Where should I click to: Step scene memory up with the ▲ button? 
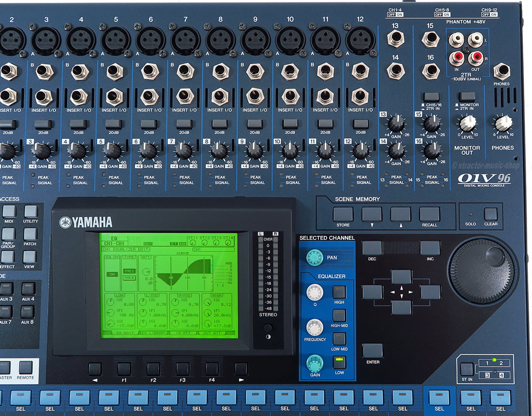point(400,214)
